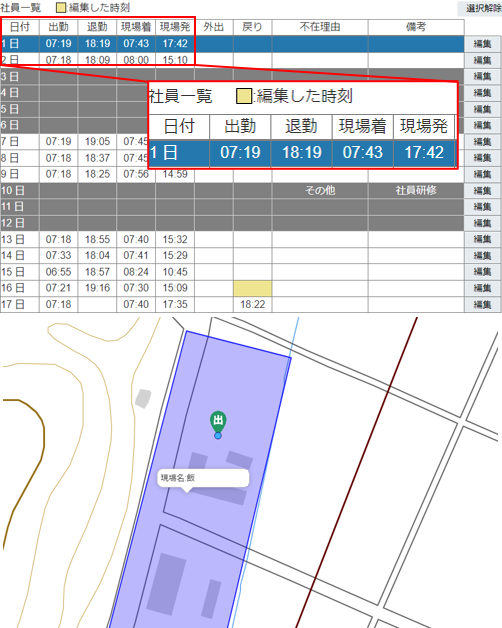Select the highlighted 1日 date cell

tap(20, 44)
